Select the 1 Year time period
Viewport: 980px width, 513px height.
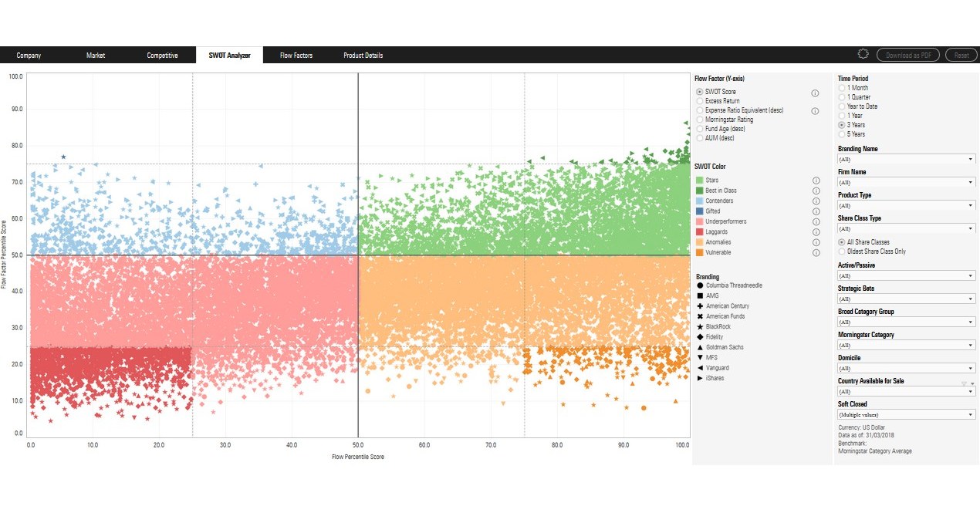click(x=841, y=115)
